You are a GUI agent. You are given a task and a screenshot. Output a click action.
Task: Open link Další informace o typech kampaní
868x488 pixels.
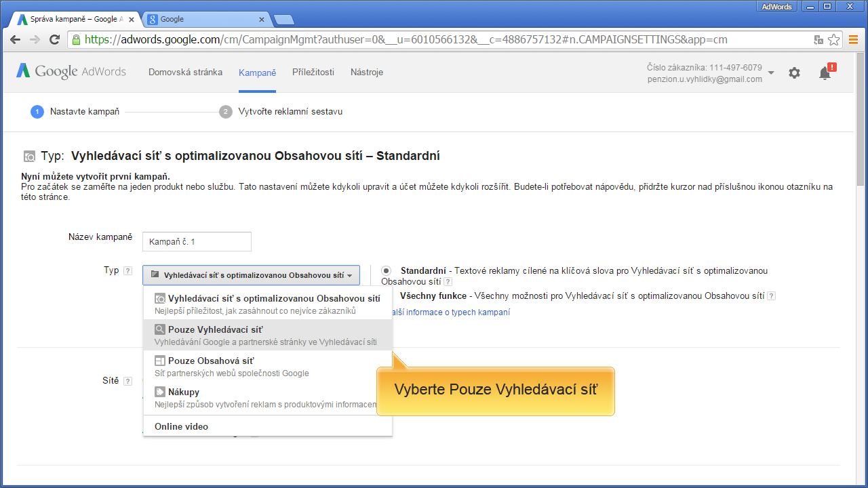450,312
